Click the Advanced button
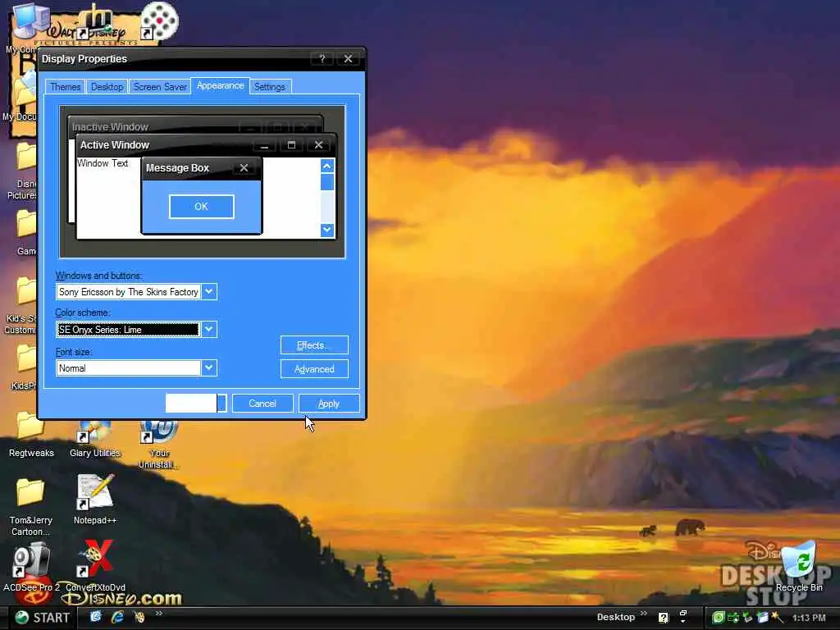Image resolution: width=840 pixels, height=630 pixels. click(314, 369)
